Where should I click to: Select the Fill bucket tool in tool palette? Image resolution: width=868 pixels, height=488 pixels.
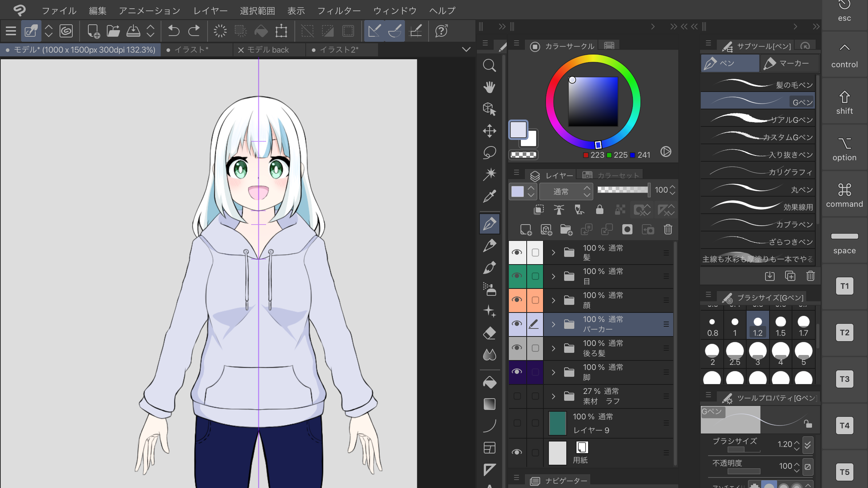point(489,382)
